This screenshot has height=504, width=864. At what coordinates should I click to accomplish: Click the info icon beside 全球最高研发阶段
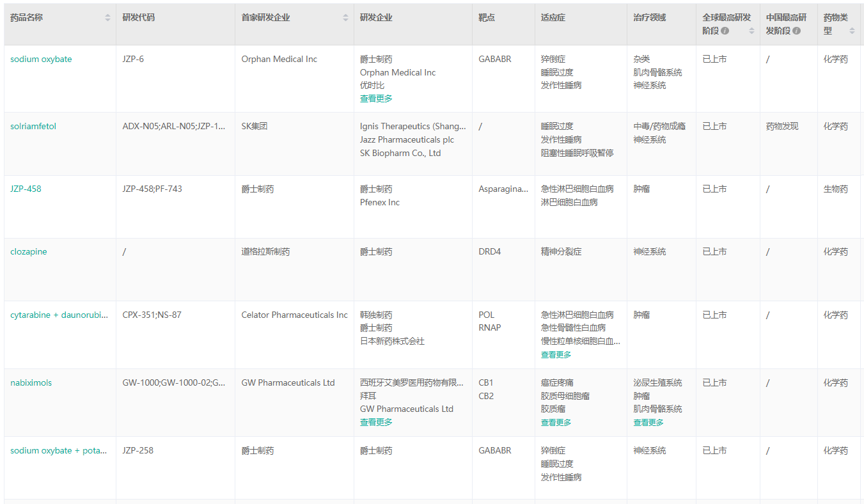click(x=725, y=31)
